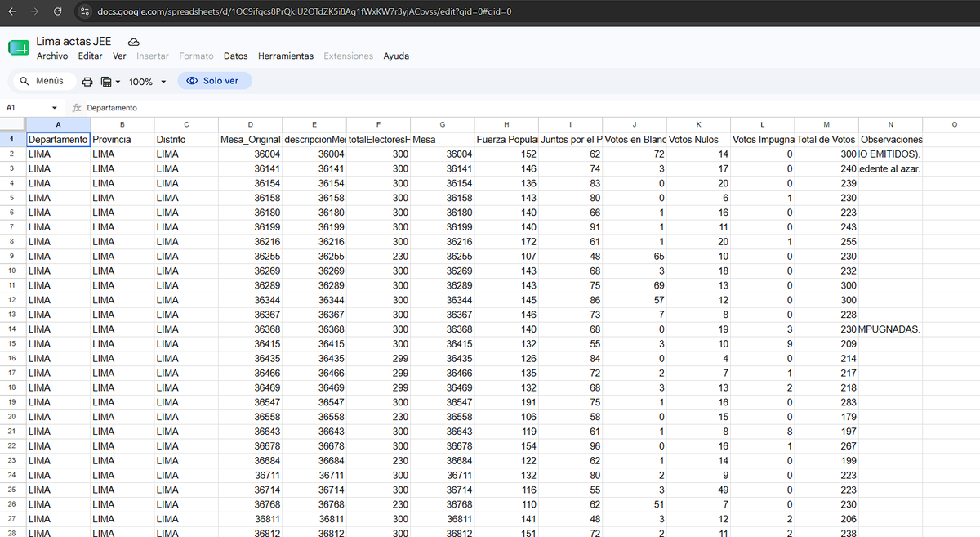Open the Editar menu
The width and height of the screenshot is (980, 537).
point(91,56)
